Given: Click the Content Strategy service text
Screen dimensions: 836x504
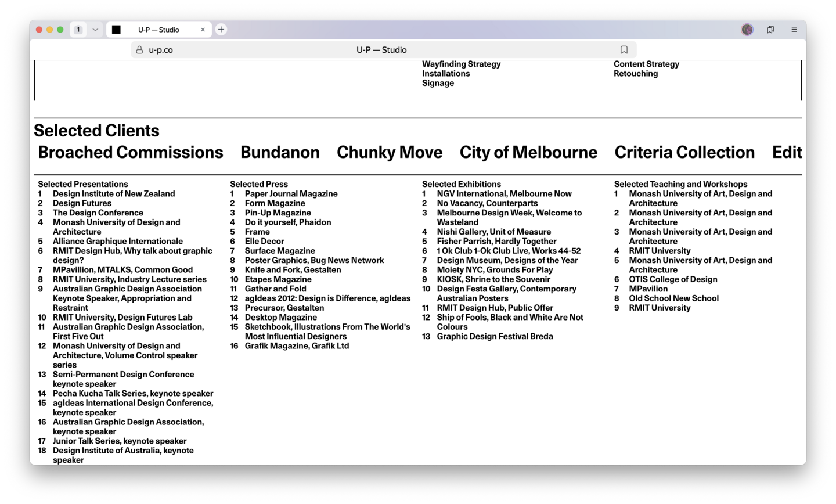Looking at the screenshot, I should 646,64.
